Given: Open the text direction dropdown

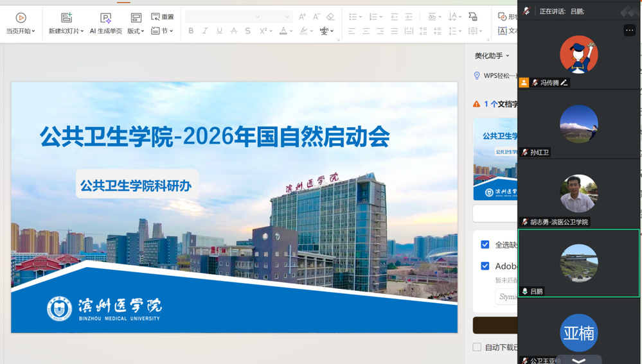Looking at the screenshot, I should pos(455,17).
